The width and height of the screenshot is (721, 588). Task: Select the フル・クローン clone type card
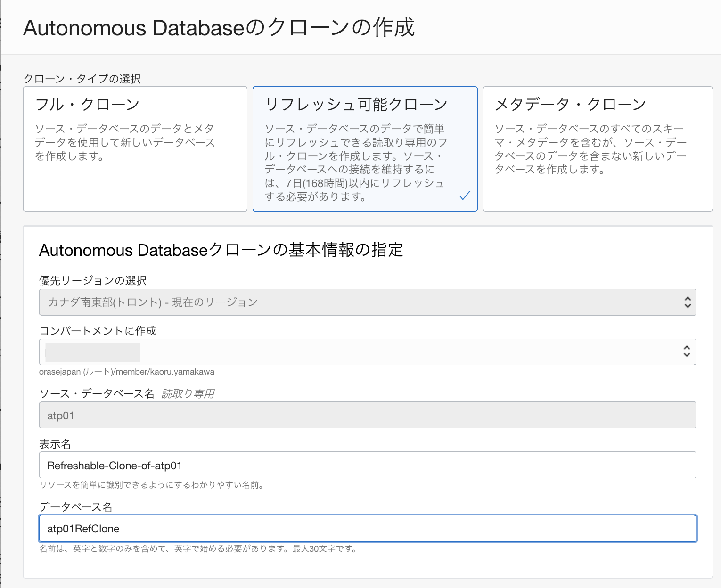(135, 148)
